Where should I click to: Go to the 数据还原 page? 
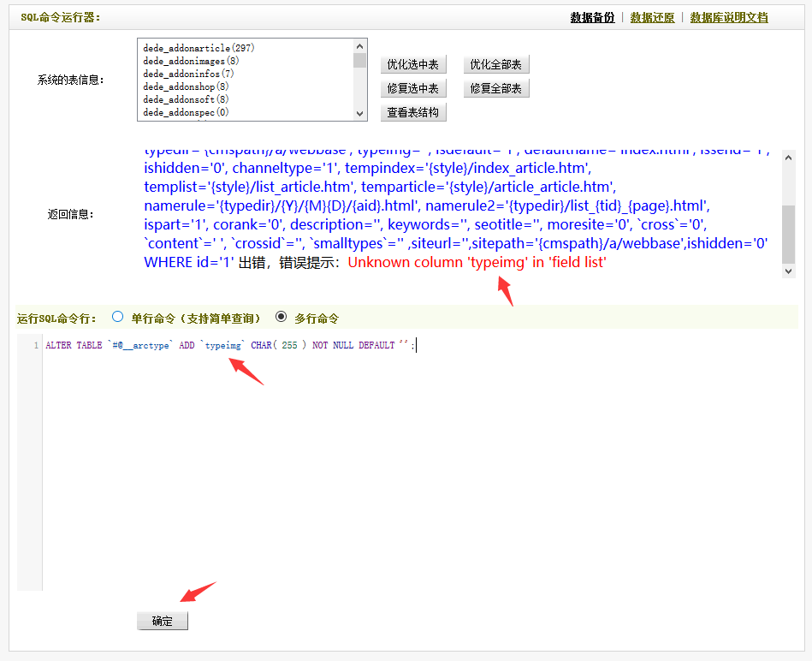(652, 17)
